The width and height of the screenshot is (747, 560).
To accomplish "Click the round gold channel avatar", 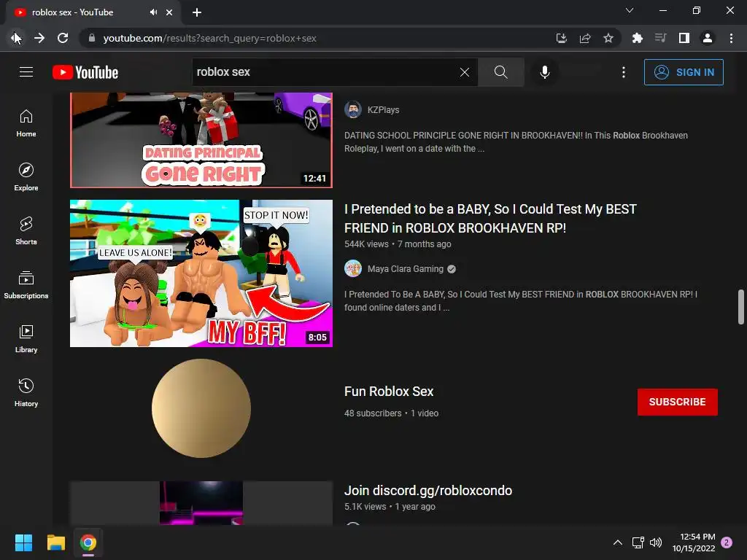I will (x=201, y=408).
